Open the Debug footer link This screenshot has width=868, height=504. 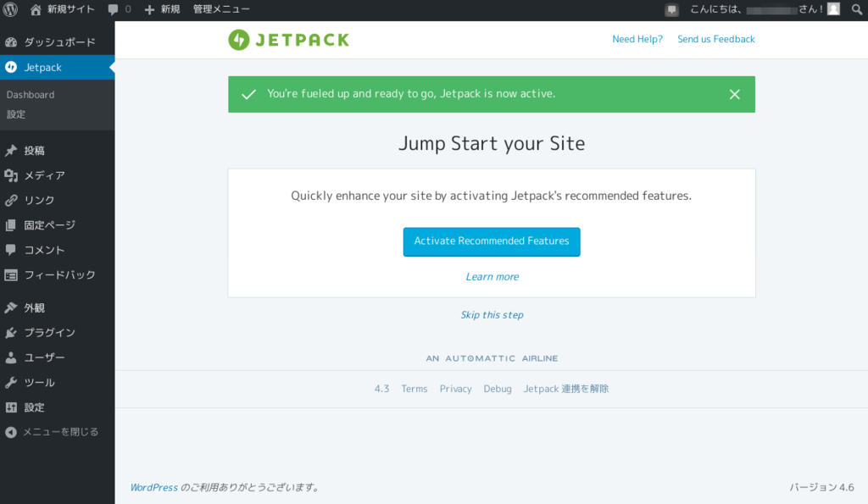pos(498,389)
